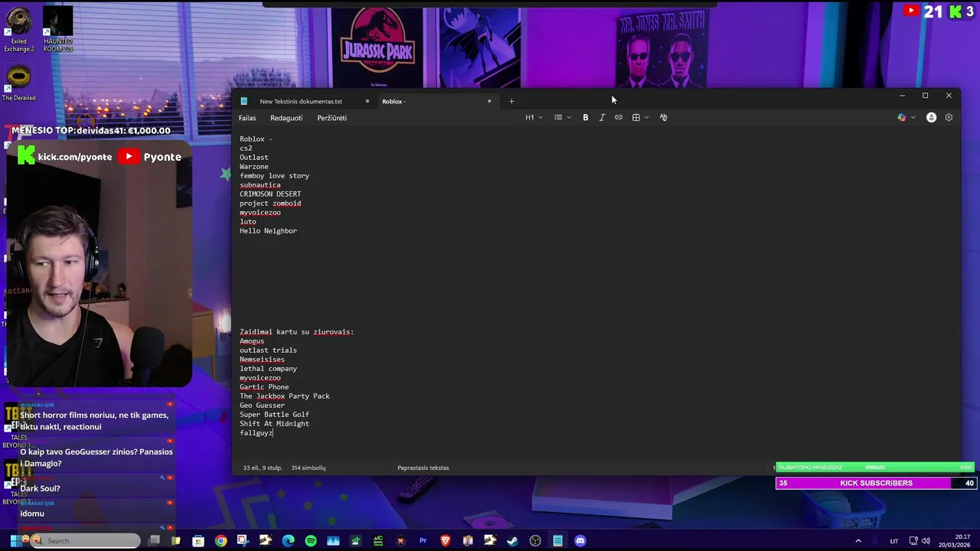
Task: Open Spotify from taskbar
Action: click(311, 541)
